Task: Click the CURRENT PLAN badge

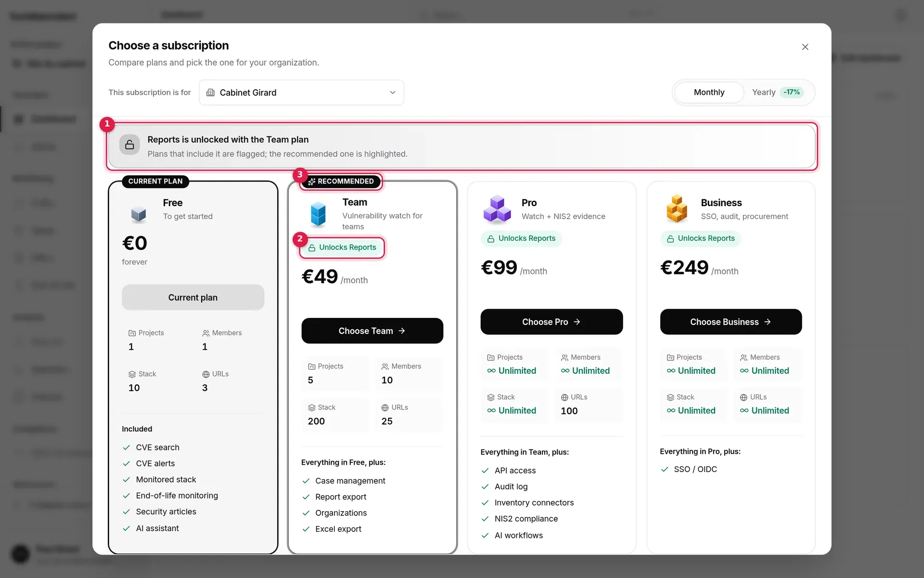Action: [x=155, y=182]
